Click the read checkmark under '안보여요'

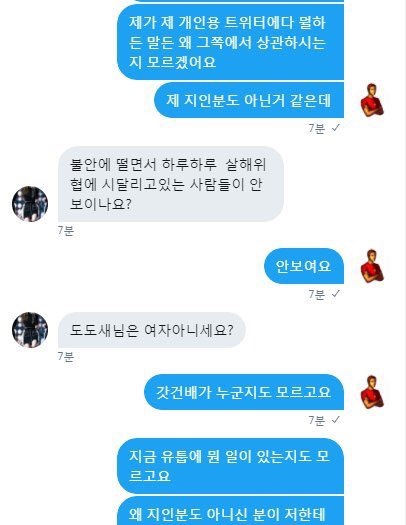pyautogui.click(x=335, y=294)
